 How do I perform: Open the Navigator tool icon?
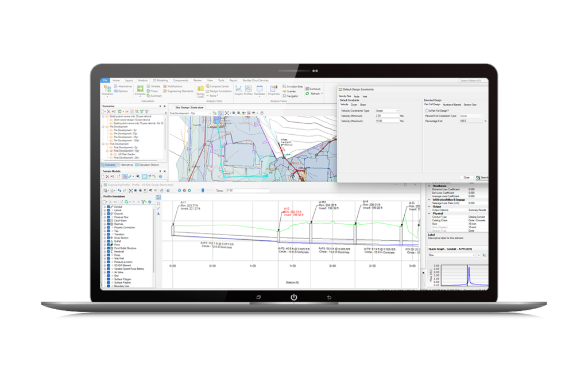[x=285, y=95]
